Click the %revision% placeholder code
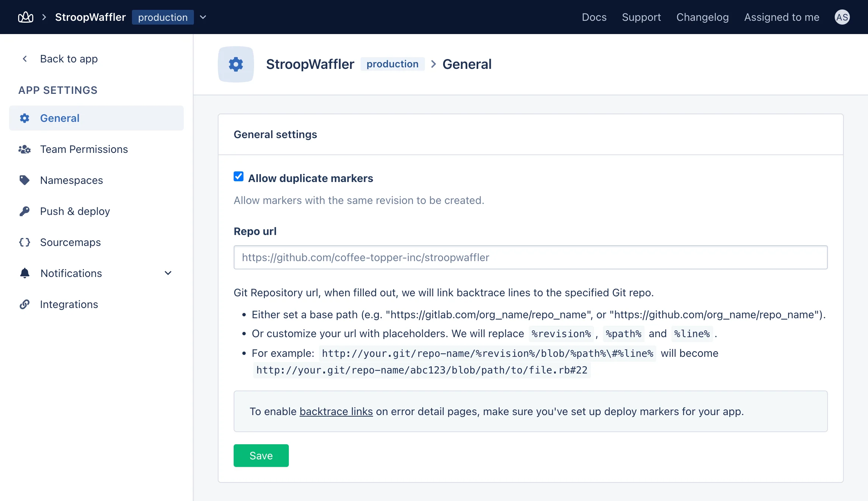868x501 pixels. 561,334
